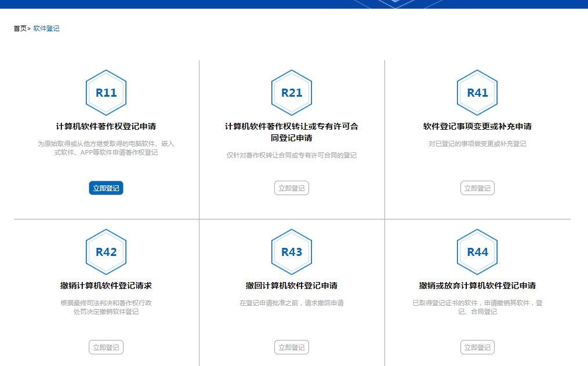
Task: Click 立即登记 under 撤回计算机软件登记申请
Action: click(x=292, y=347)
